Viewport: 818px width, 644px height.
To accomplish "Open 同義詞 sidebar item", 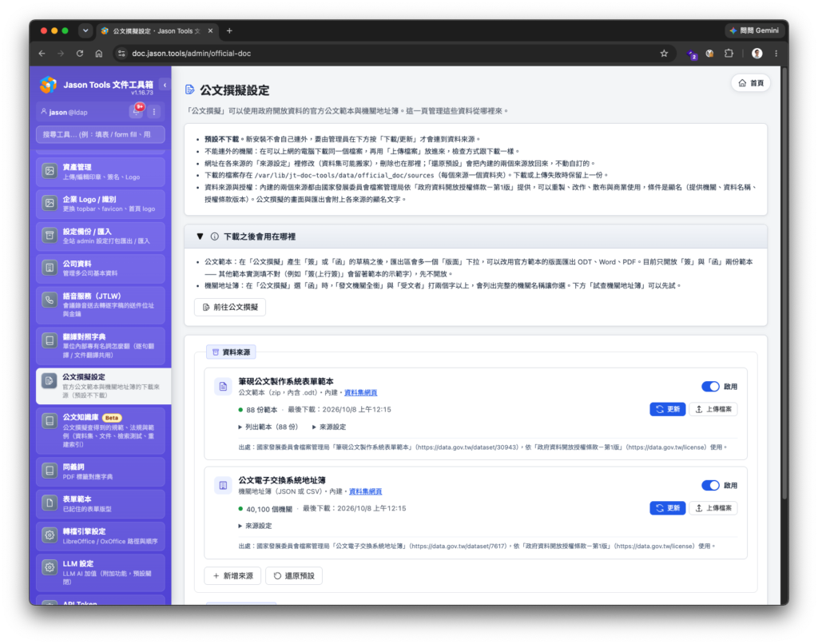I will (x=100, y=471).
